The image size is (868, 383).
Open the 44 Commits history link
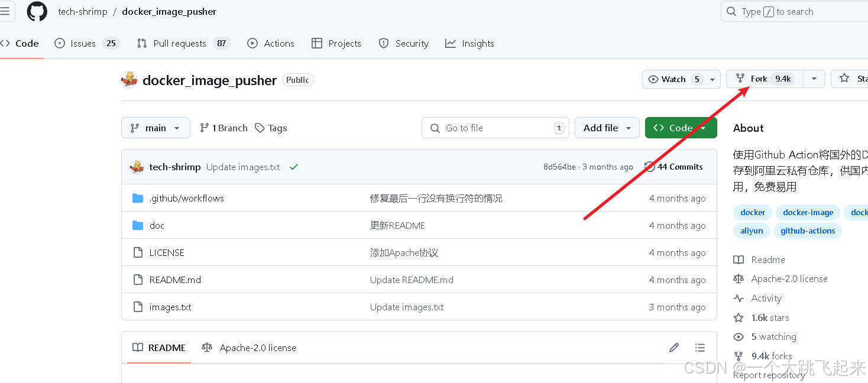point(674,167)
